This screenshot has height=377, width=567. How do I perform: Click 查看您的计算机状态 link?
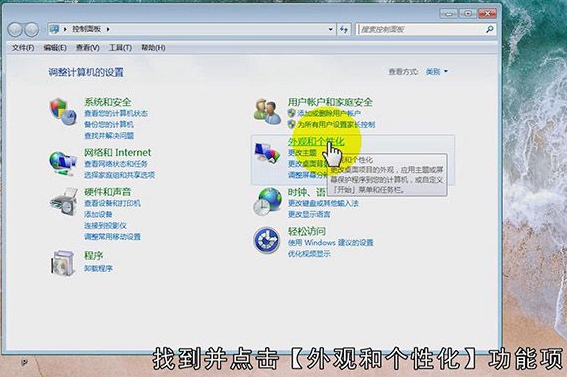(116, 113)
